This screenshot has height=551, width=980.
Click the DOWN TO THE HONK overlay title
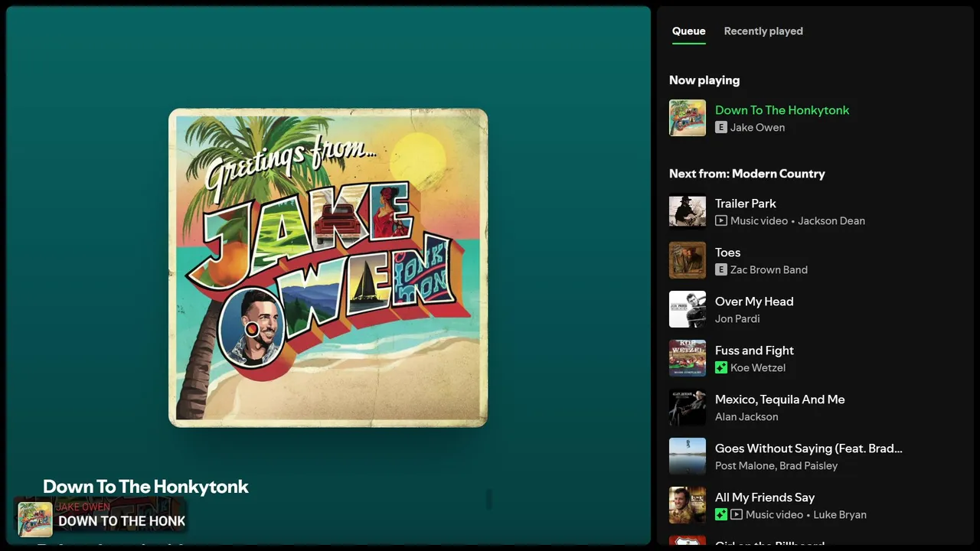pyautogui.click(x=122, y=522)
